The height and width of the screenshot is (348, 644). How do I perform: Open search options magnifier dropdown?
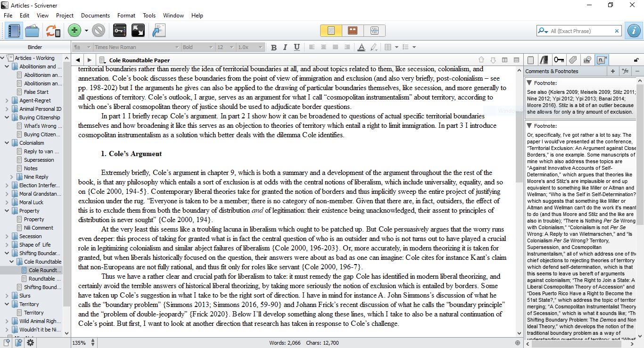click(x=543, y=31)
